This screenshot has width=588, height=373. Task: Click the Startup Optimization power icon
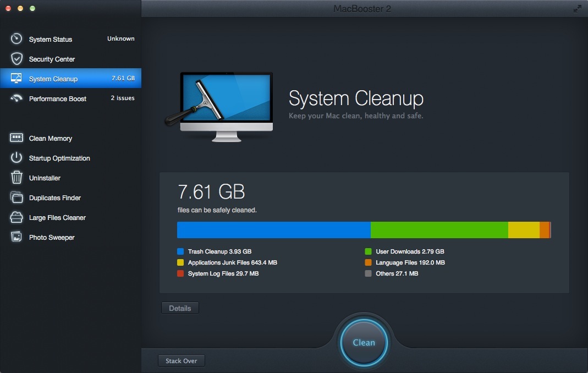click(17, 158)
